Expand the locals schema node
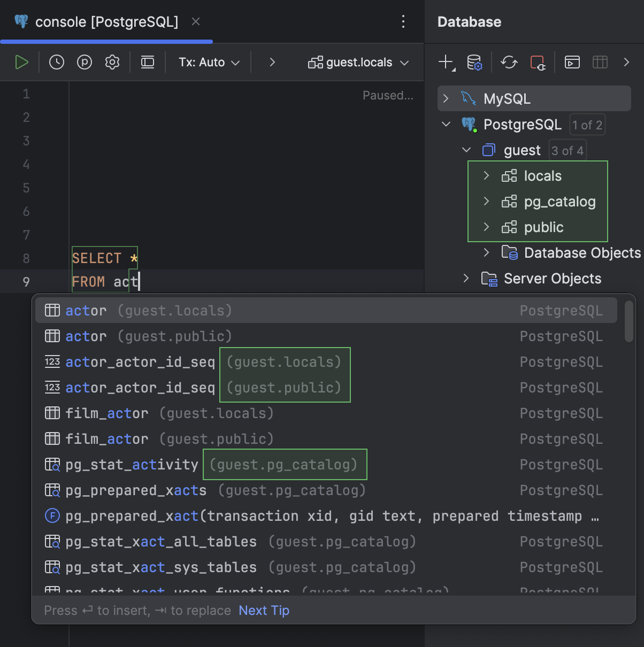This screenshot has height=647, width=644. coord(486,175)
